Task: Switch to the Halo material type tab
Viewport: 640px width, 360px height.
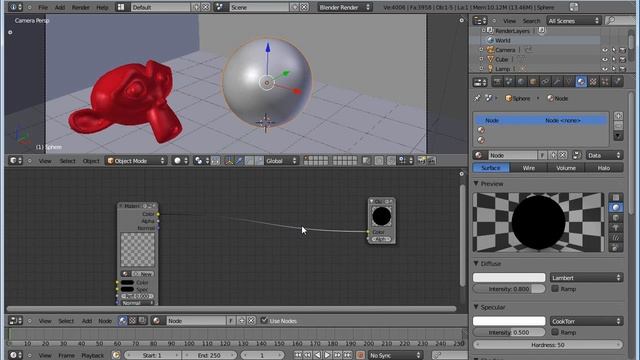Action: (x=604, y=168)
